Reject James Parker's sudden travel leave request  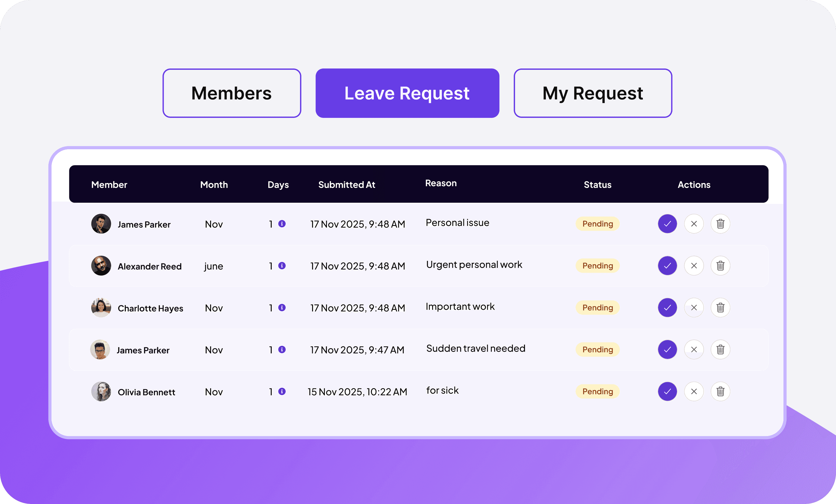pos(694,350)
